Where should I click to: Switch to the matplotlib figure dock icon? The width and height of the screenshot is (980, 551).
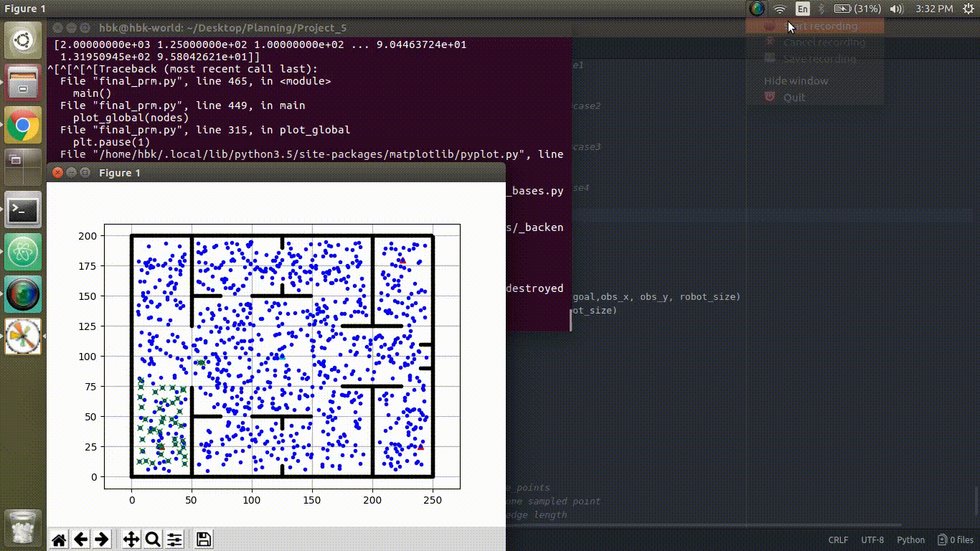[x=23, y=337]
